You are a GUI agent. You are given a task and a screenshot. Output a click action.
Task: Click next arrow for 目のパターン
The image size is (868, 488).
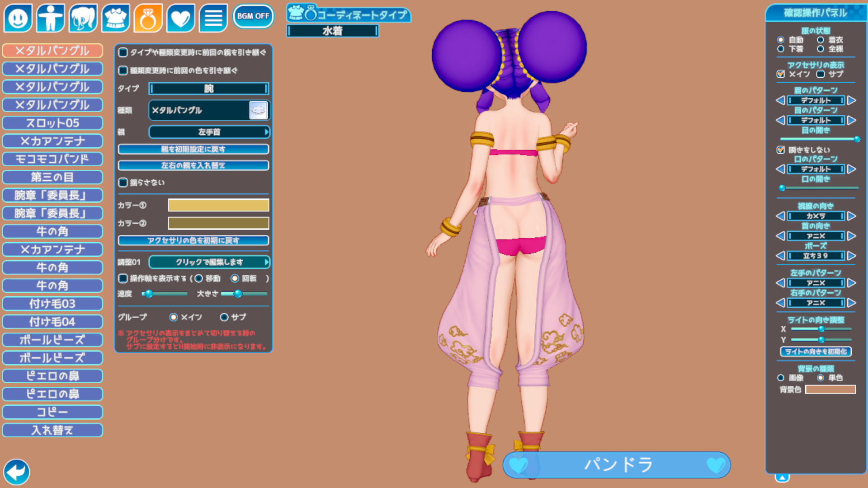pos(852,120)
